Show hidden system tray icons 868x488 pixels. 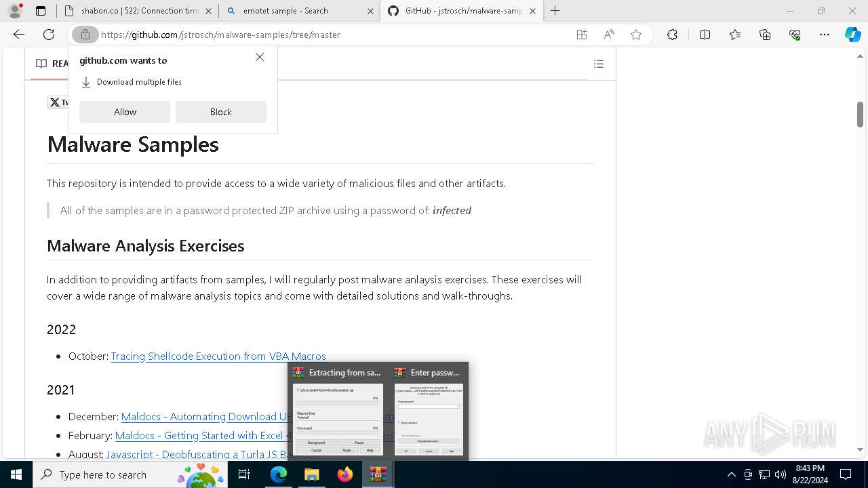pos(731,474)
